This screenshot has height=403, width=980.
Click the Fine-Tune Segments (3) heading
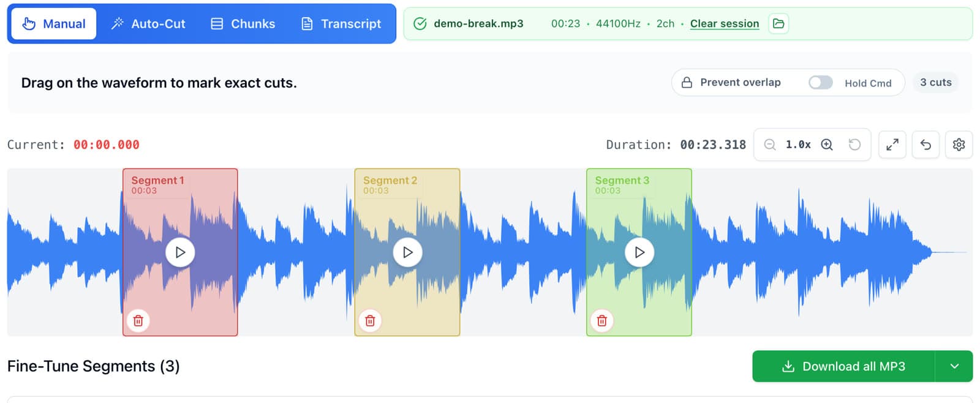click(94, 366)
